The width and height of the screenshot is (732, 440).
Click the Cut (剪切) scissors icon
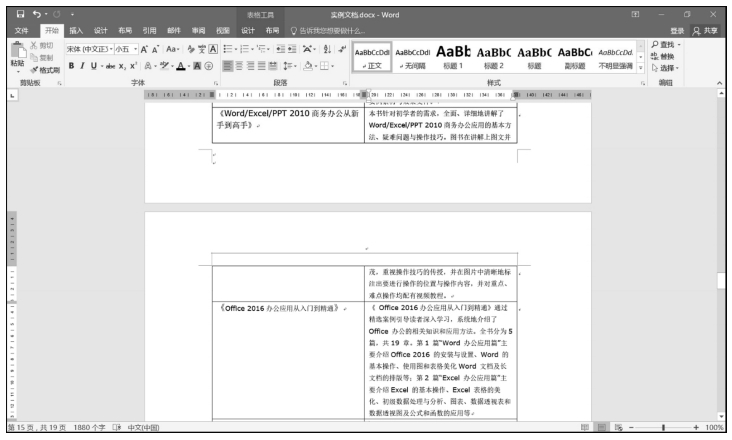pos(34,45)
